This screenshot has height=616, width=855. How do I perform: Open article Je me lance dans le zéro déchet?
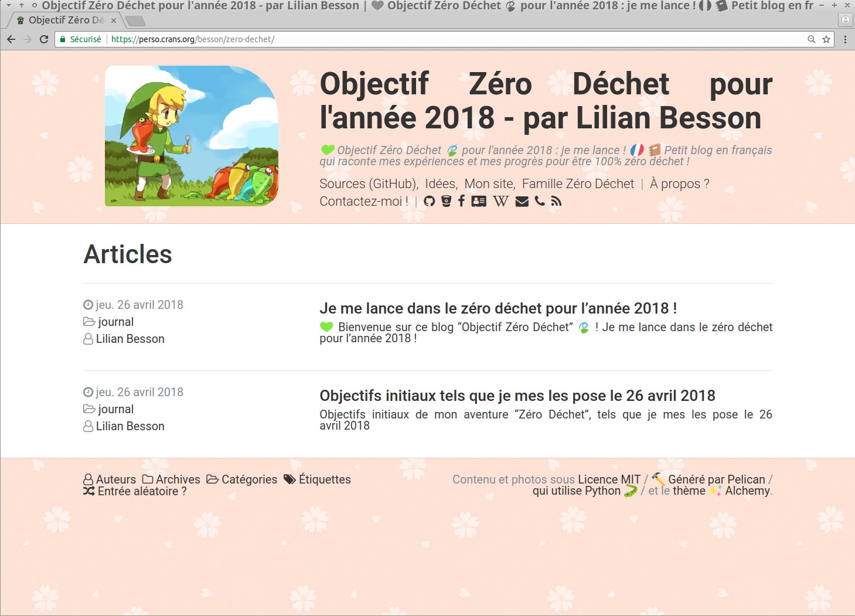(x=498, y=308)
